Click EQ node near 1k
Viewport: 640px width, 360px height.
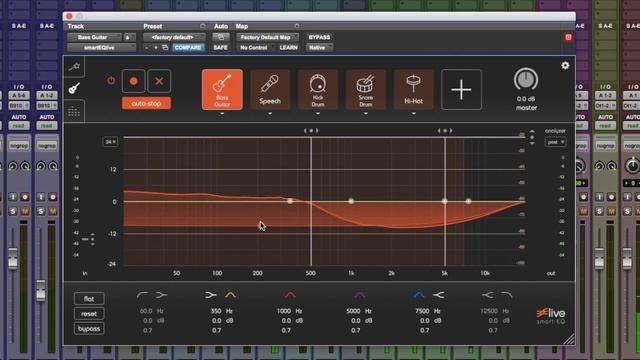tap(351, 201)
